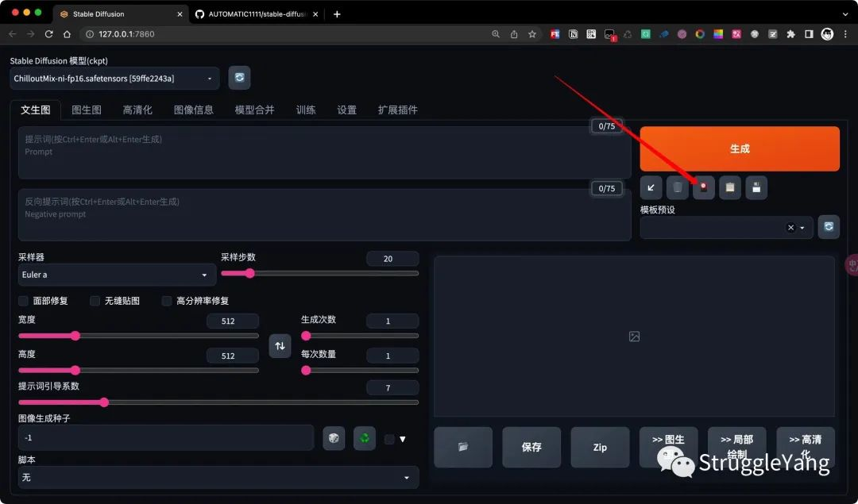Click the dice icon to randomize the seed
The width and height of the screenshot is (858, 504).
[334, 438]
